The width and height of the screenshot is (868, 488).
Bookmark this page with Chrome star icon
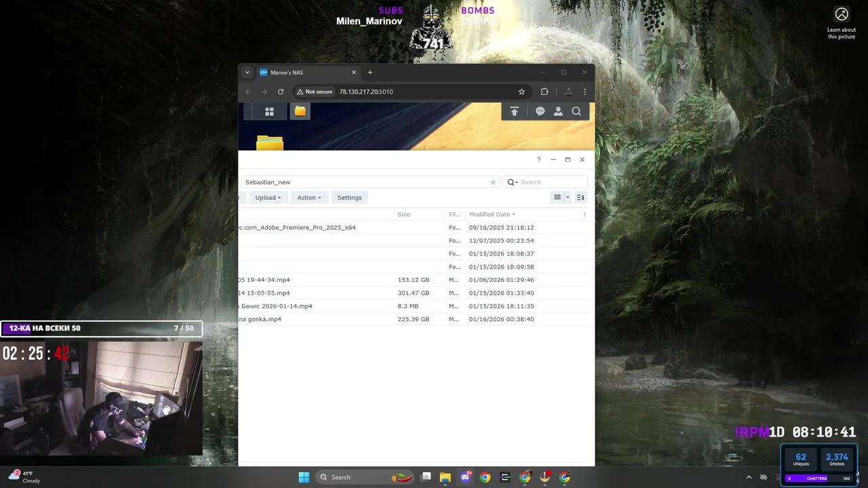click(x=521, y=91)
